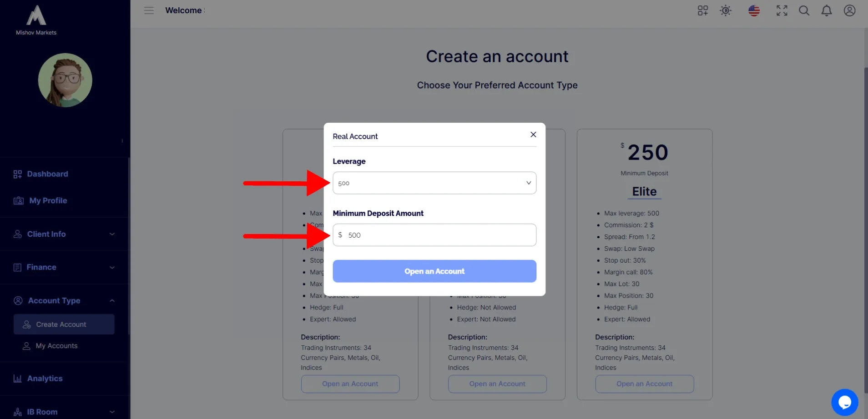Click Open an Account under Elite
This screenshot has width=868, height=419.
tap(644, 384)
